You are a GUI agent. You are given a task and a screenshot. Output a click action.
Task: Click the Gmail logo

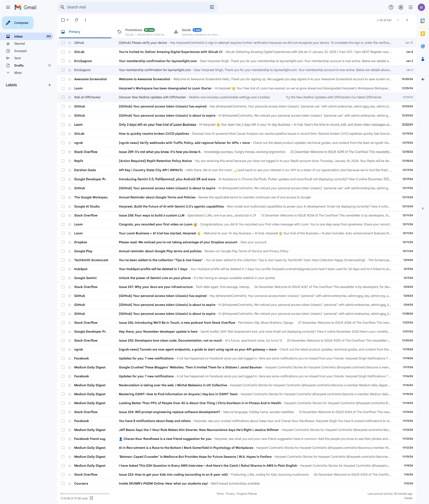(x=25, y=7)
